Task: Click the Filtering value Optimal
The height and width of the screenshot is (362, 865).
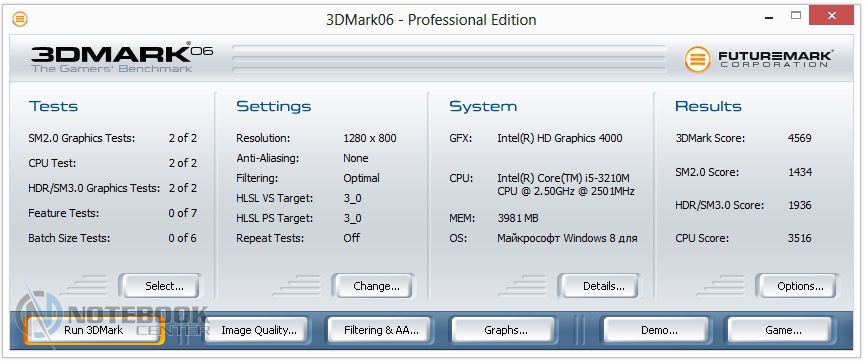Action: click(361, 178)
